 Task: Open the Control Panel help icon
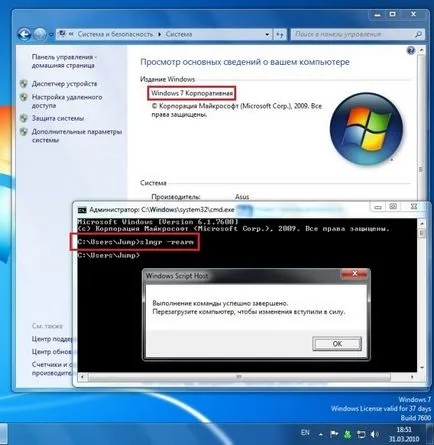pos(411,50)
